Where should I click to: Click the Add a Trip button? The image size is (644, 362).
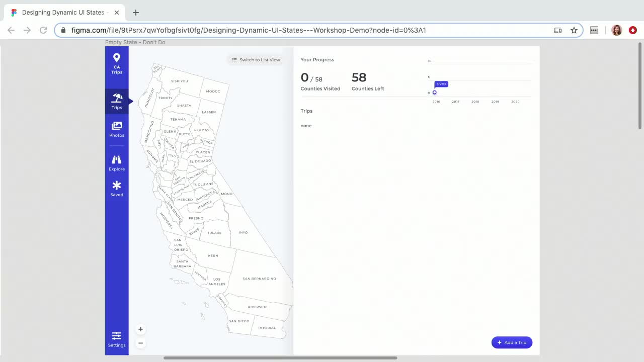coord(512,342)
